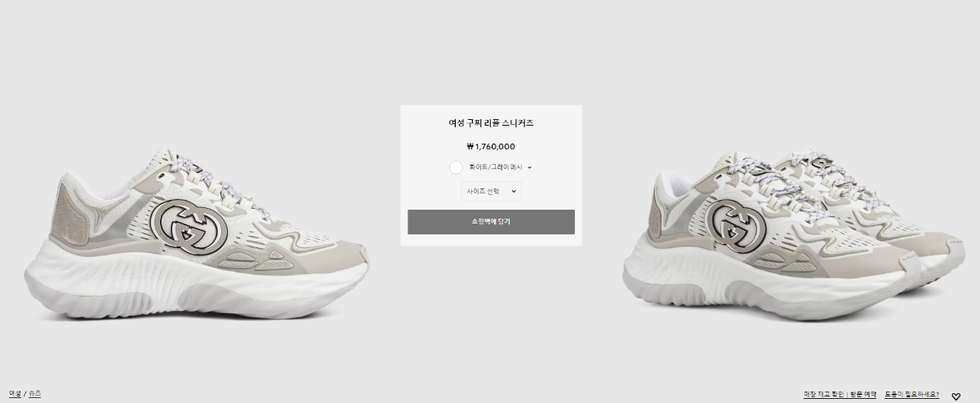The width and height of the screenshot is (980, 403).
Task: Add sneakers to wishlist with heart icon
Action: tap(956, 396)
